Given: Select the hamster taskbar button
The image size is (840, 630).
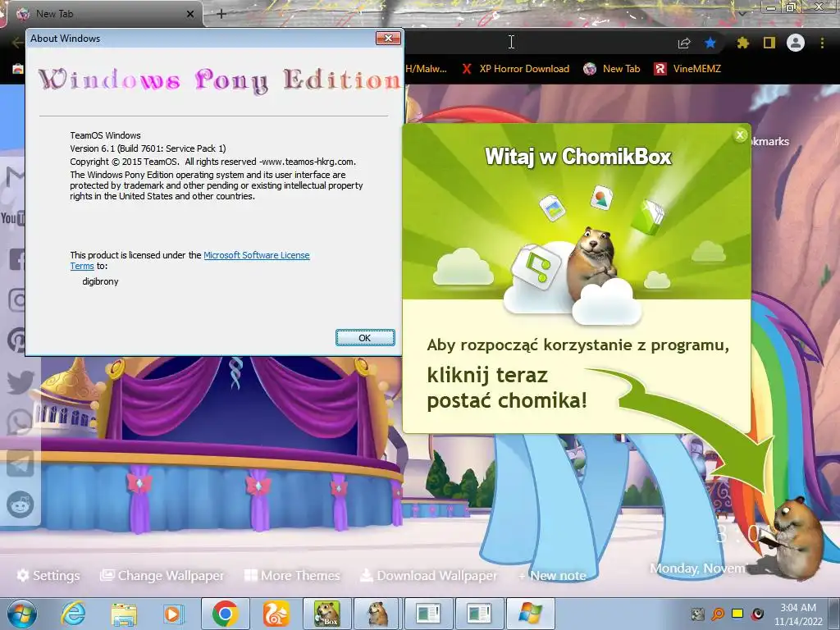Looking at the screenshot, I should point(377,614).
